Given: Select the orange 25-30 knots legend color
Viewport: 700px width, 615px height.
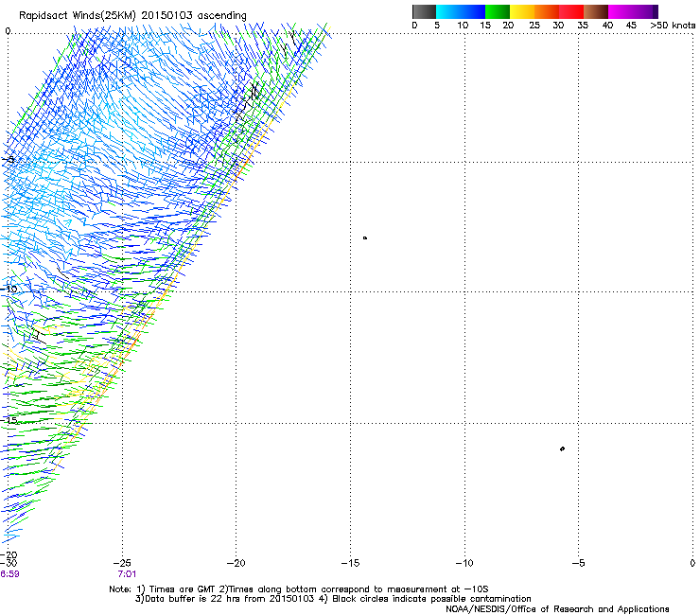Looking at the screenshot, I should [x=547, y=11].
